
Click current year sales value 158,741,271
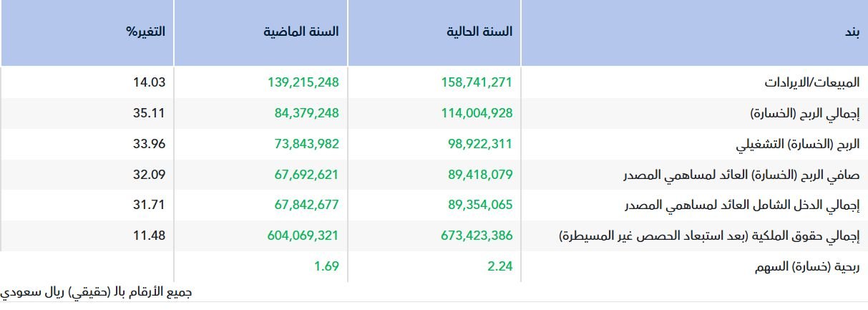[477, 82]
